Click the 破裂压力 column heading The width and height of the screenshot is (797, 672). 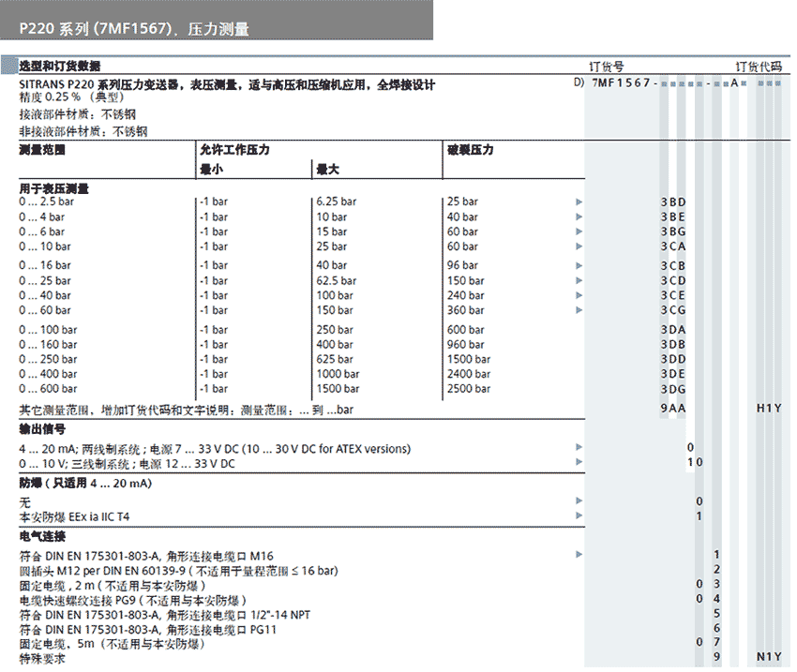[471, 150]
